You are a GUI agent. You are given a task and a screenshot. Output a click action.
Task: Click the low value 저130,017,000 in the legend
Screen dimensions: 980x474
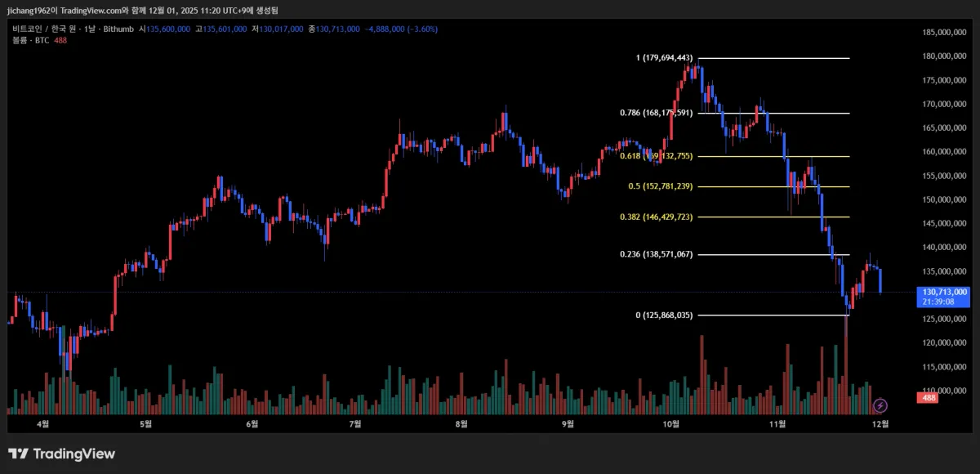pos(278,29)
